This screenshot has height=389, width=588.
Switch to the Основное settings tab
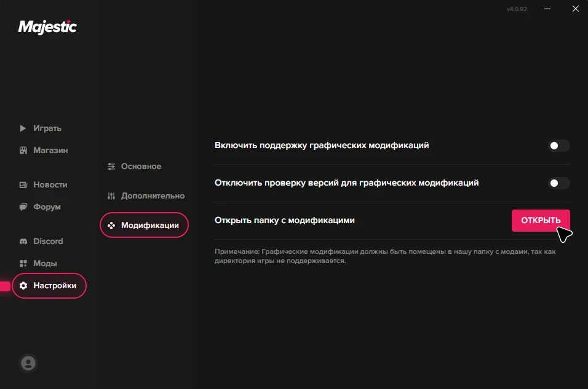pos(141,167)
